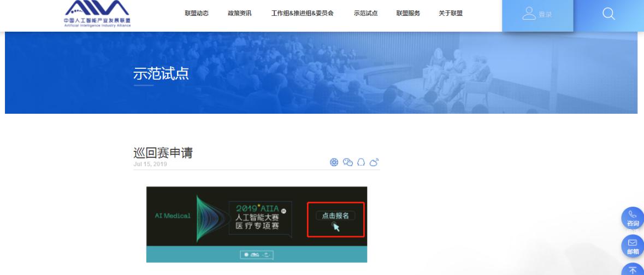Open the 咨询 phone consult button
Viewport: 644px width, 275px height.
point(633,218)
